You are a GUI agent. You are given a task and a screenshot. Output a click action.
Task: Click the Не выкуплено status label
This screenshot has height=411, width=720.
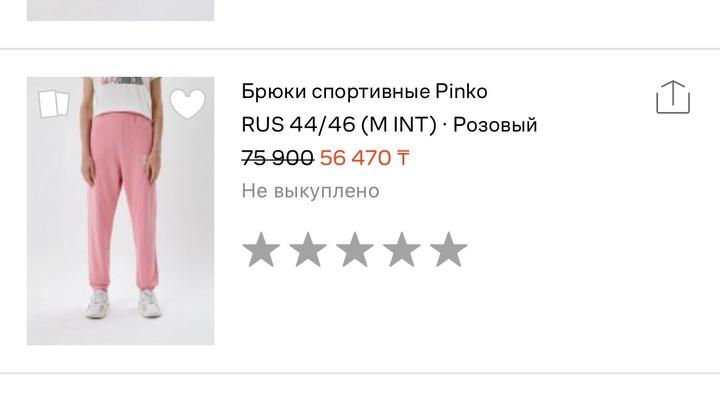[310, 191]
